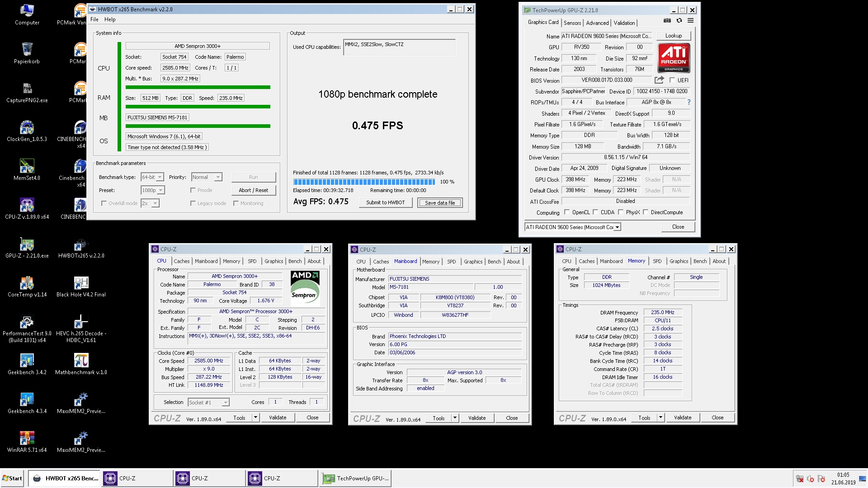This screenshot has height=488, width=868.
Task: Open the Papierkorb recycle bin icon
Action: (27, 53)
